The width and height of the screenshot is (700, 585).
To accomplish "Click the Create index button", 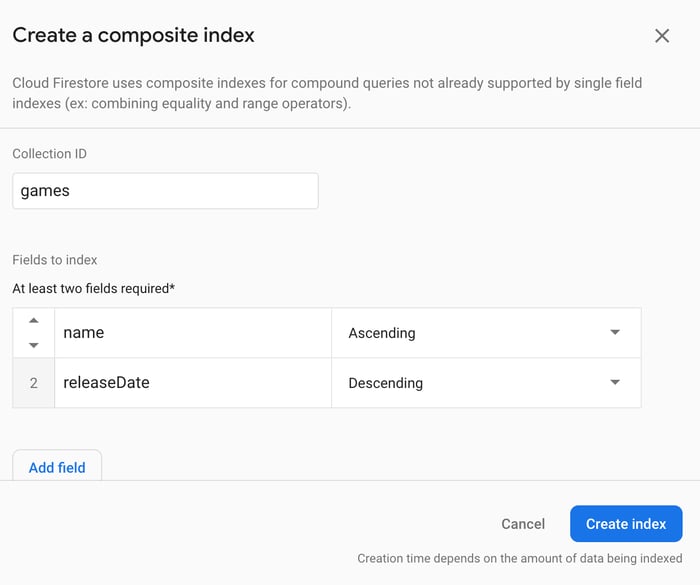I will pyautogui.click(x=626, y=524).
